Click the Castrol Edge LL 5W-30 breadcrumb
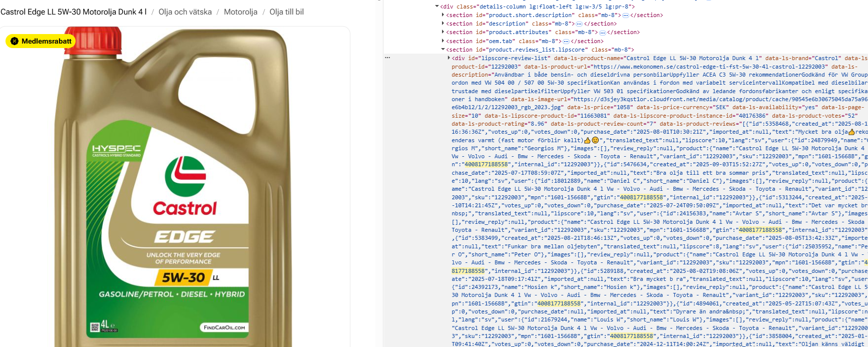868x347 pixels. (74, 12)
